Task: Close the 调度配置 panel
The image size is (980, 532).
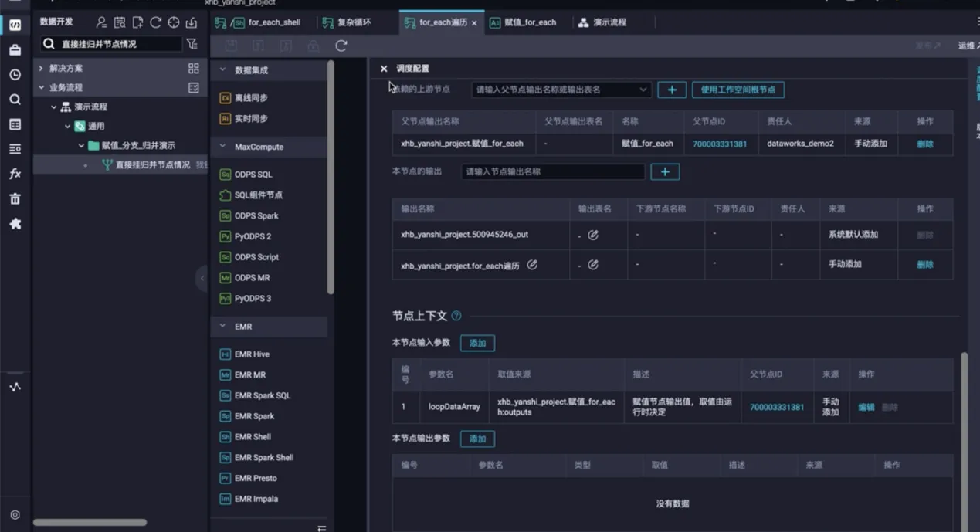Action: [x=384, y=69]
